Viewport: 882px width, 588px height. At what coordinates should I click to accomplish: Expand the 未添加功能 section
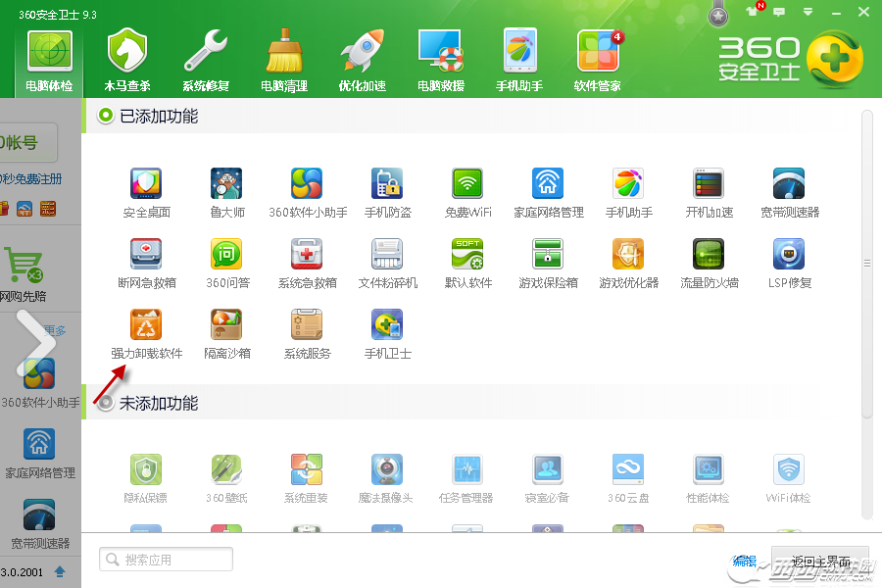pos(105,402)
